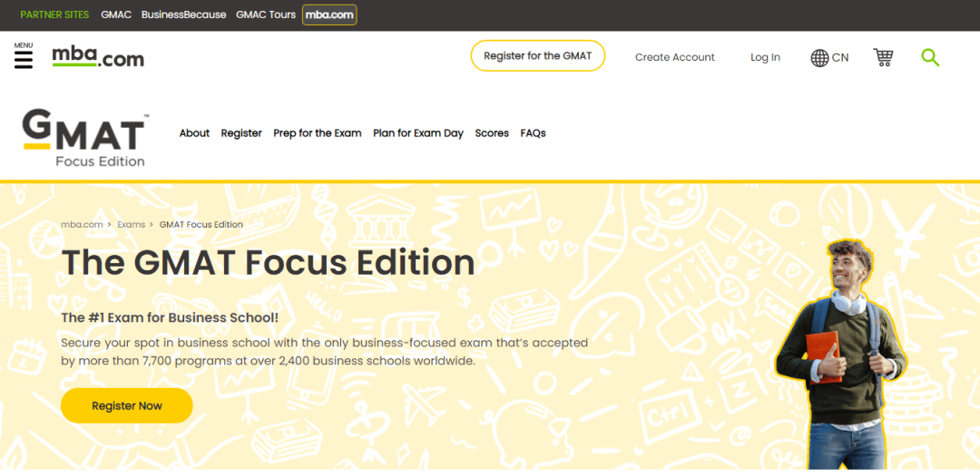Open the Scores menu item
Image resolution: width=980 pixels, height=476 pixels.
click(492, 133)
